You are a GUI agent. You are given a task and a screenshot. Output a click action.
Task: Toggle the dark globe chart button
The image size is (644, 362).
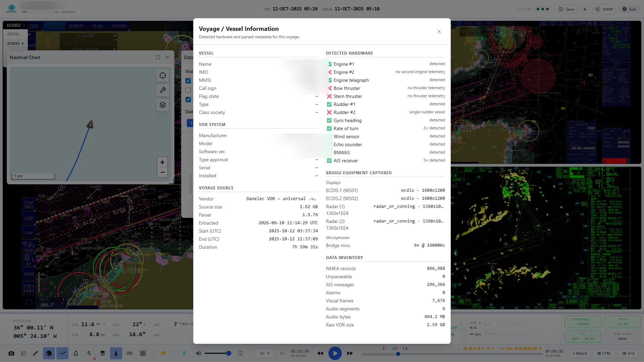49,353
